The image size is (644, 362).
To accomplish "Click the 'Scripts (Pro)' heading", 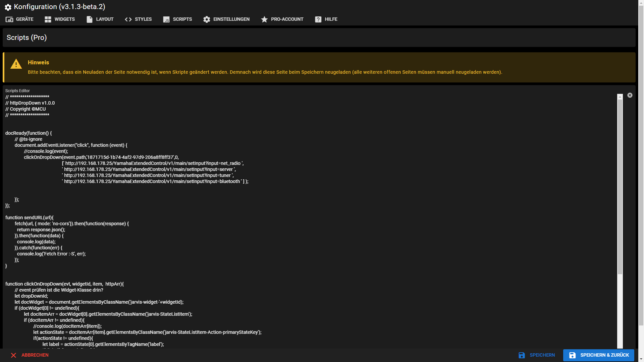I will [x=27, y=38].
